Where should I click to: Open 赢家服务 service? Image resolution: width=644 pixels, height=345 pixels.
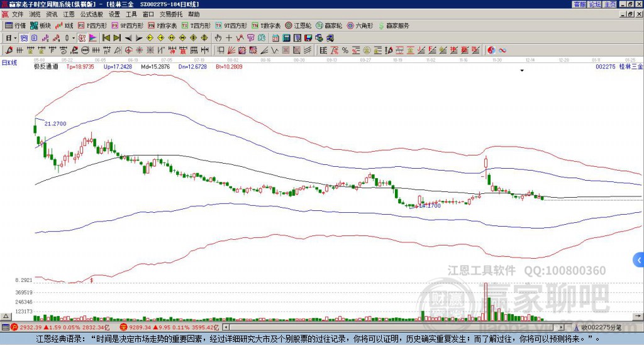coord(394,25)
